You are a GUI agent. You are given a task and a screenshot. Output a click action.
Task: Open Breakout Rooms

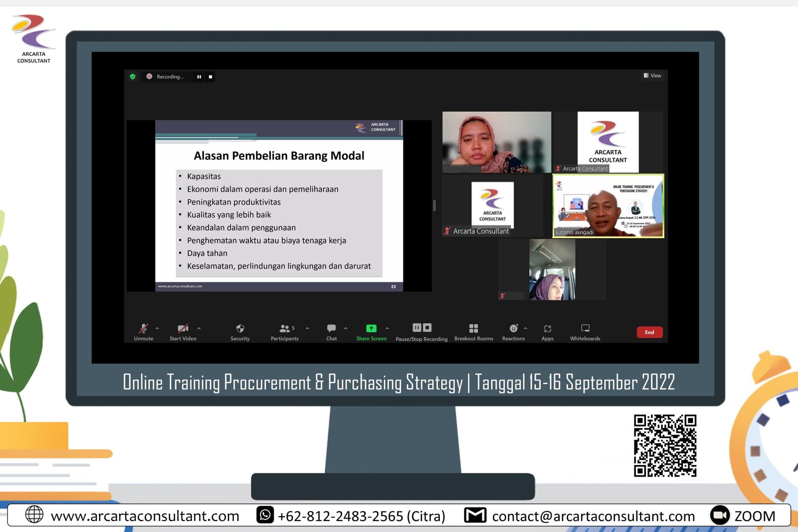[473, 329]
